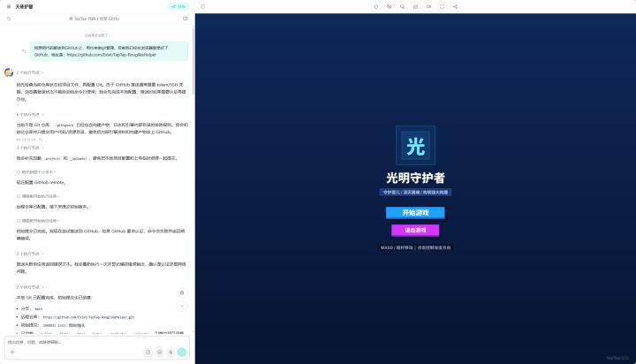Copy message using icon next to timestamp
The width and height of the screenshot is (636, 364).
41,140
